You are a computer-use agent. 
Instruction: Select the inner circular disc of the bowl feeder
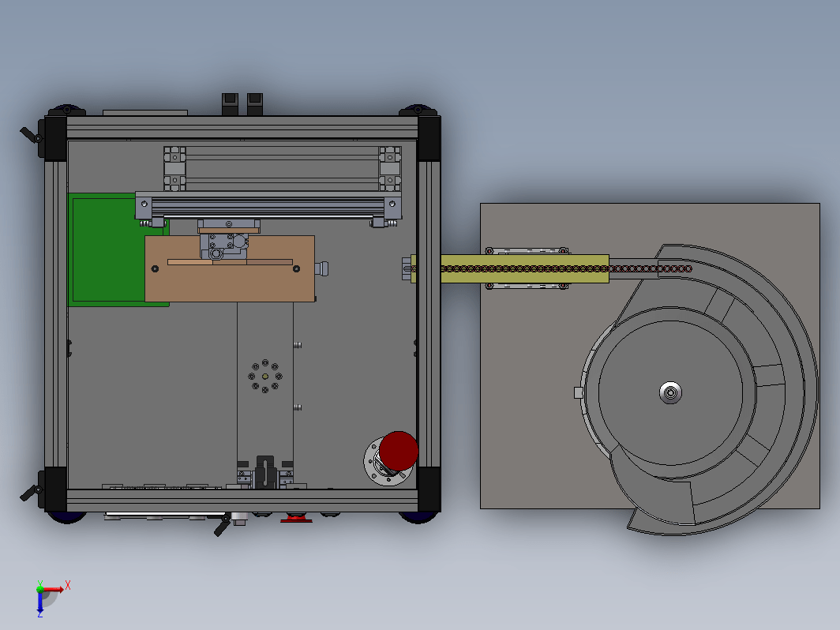670,392
